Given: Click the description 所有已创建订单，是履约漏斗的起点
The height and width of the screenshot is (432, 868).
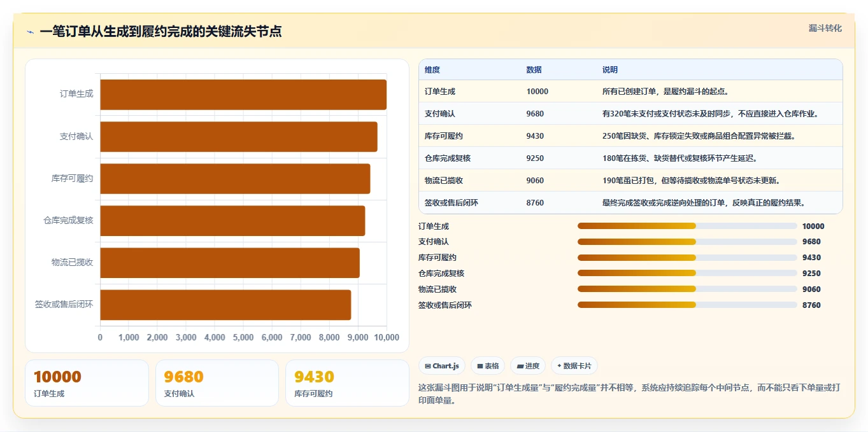Looking at the screenshot, I should (665, 91).
